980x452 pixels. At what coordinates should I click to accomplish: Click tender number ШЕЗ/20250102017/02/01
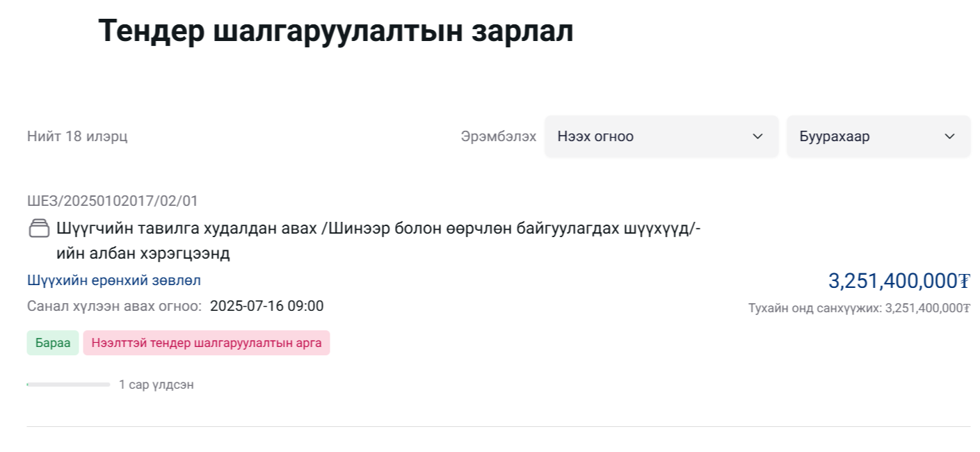113,201
